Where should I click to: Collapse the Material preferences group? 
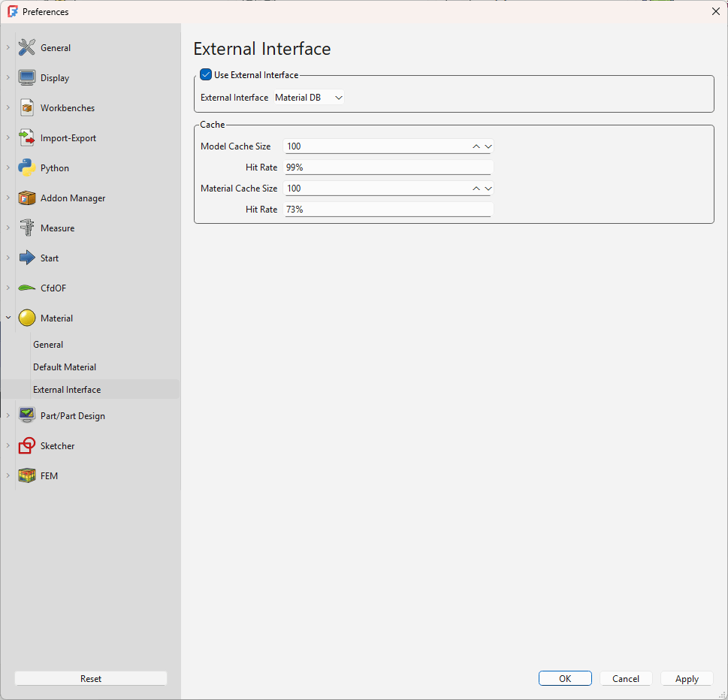pos(8,318)
